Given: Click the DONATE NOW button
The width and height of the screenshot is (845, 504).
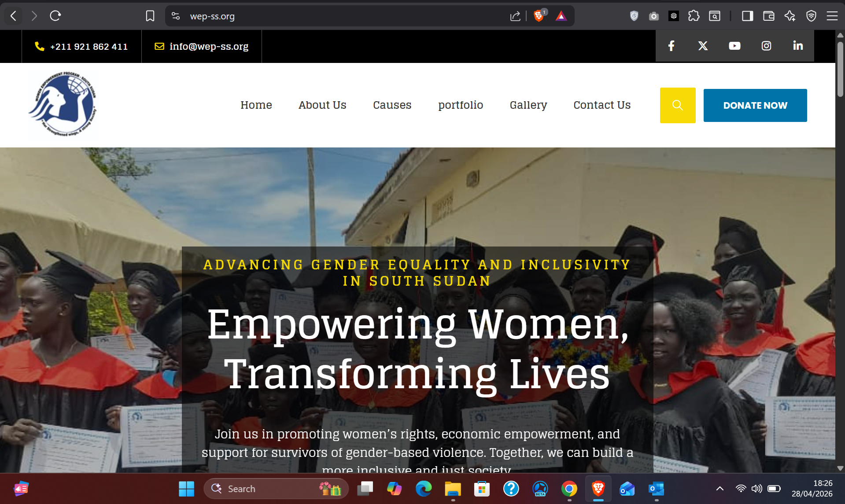Looking at the screenshot, I should tap(755, 105).
